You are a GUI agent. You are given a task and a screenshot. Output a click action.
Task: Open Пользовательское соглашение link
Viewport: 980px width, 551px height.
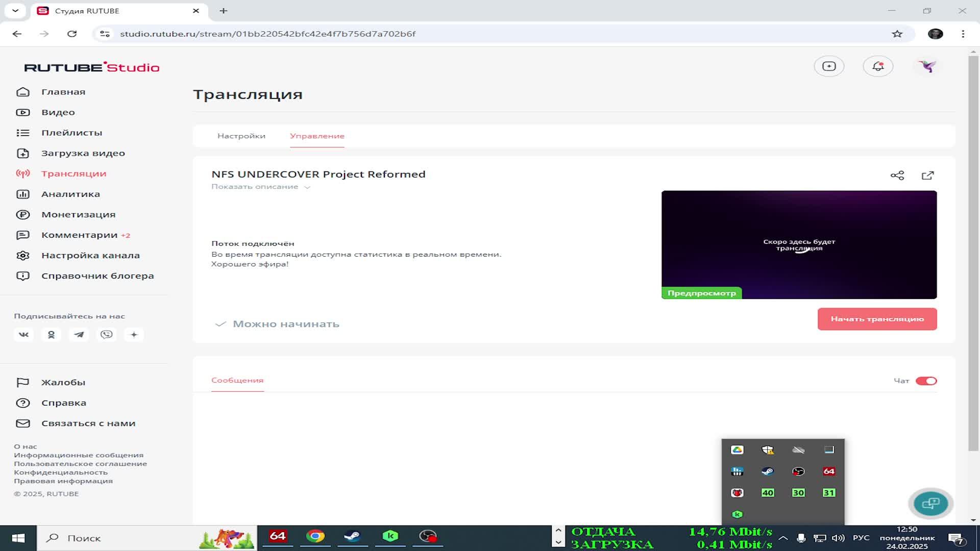[81, 463]
